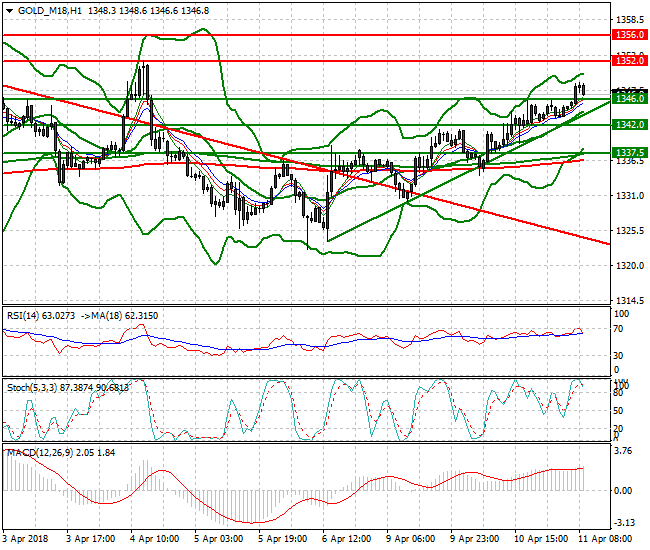Click the 1331.0 value on price axis

coord(627,196)
